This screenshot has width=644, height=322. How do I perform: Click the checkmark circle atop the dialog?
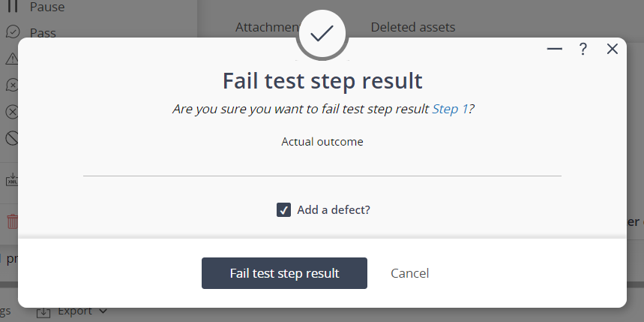(322, 35)
